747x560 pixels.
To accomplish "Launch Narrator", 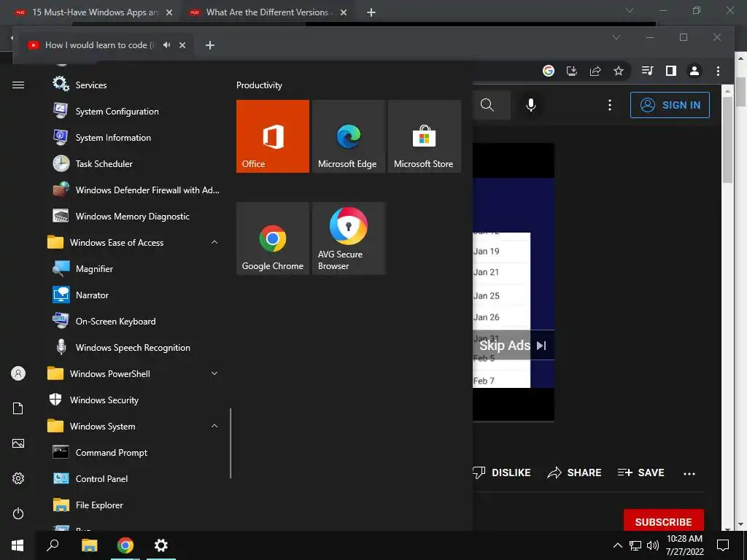I will tap(136, 295).
